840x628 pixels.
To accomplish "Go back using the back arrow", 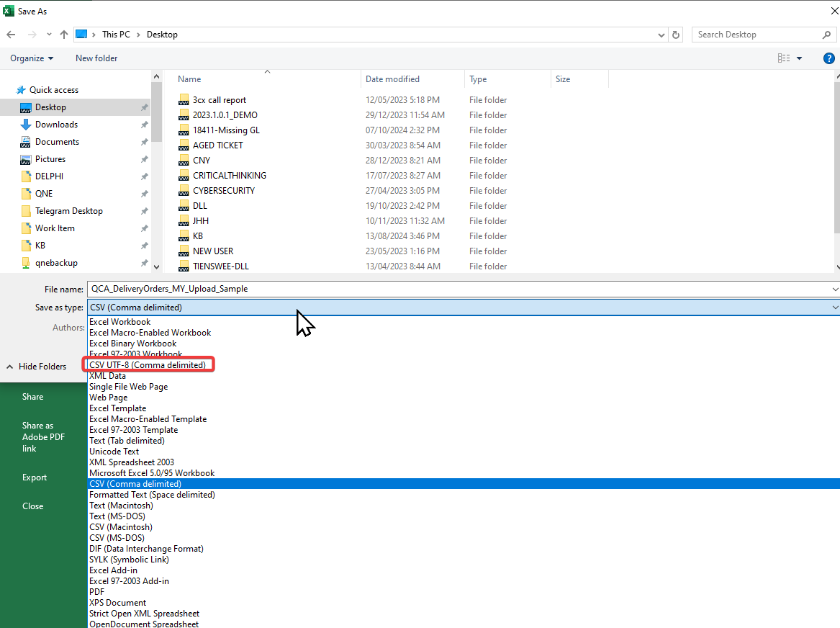I will (x=11, y=35).
